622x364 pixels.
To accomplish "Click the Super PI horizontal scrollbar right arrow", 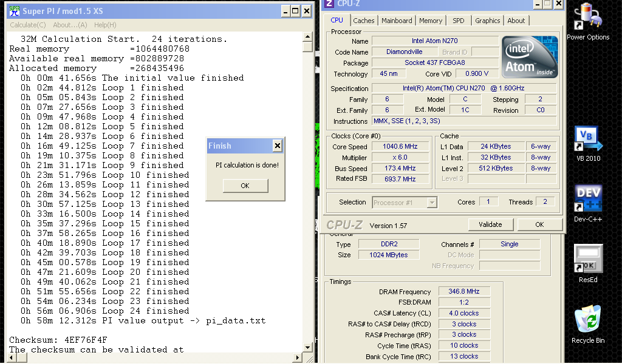I will coord(298,358).
